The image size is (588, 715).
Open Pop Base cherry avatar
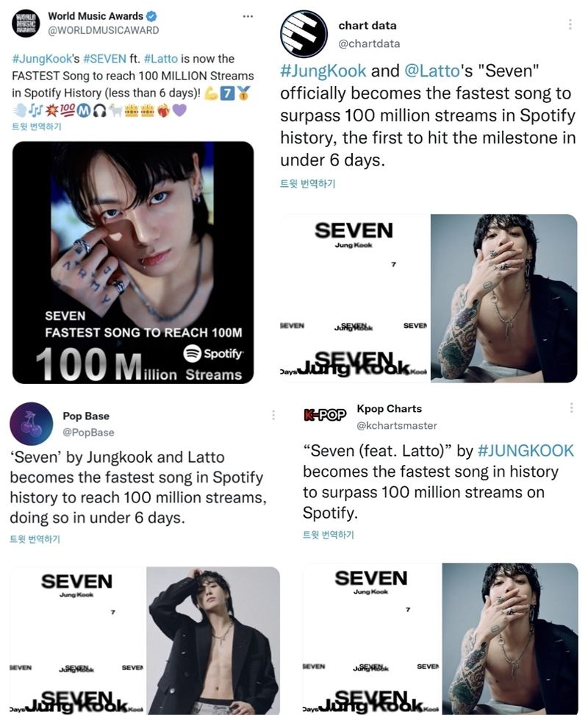click(x=32, y=424)
